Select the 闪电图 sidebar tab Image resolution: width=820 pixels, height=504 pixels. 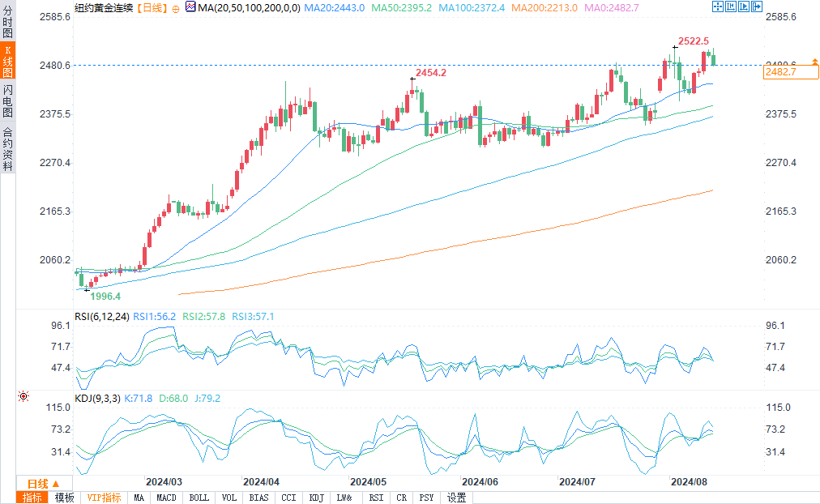click(7, 101)
